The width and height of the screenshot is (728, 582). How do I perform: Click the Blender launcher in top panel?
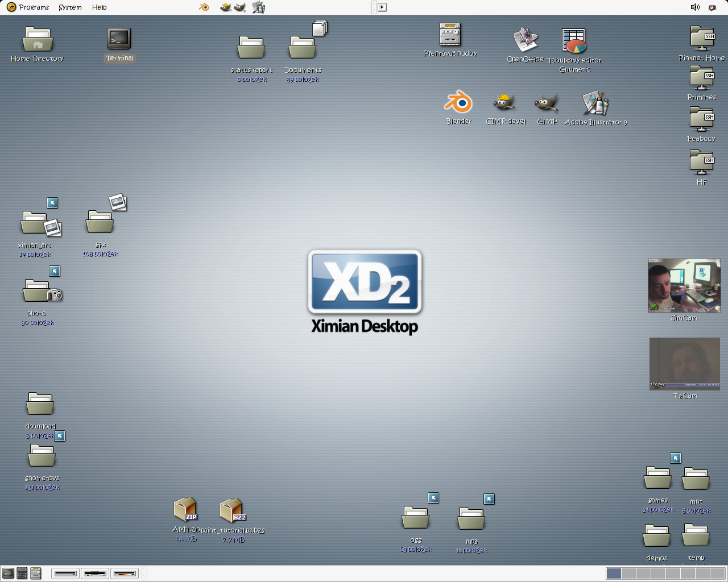pyautogui.click(x=204, y=7)
